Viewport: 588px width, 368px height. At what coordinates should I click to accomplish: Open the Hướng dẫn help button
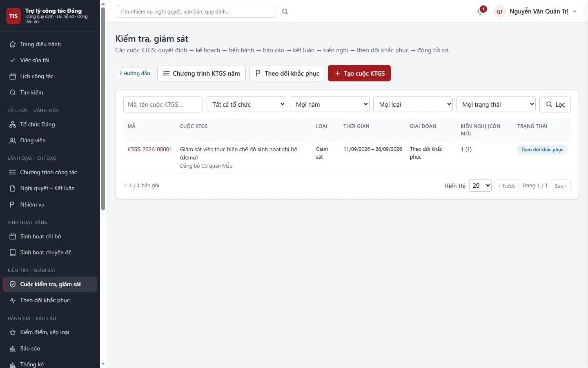(x=135, y=73)
